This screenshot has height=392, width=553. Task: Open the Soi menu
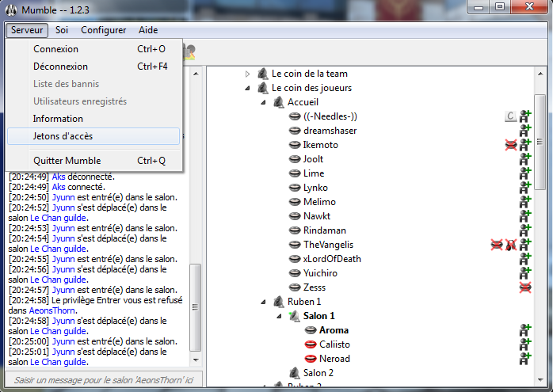(61, 30)
